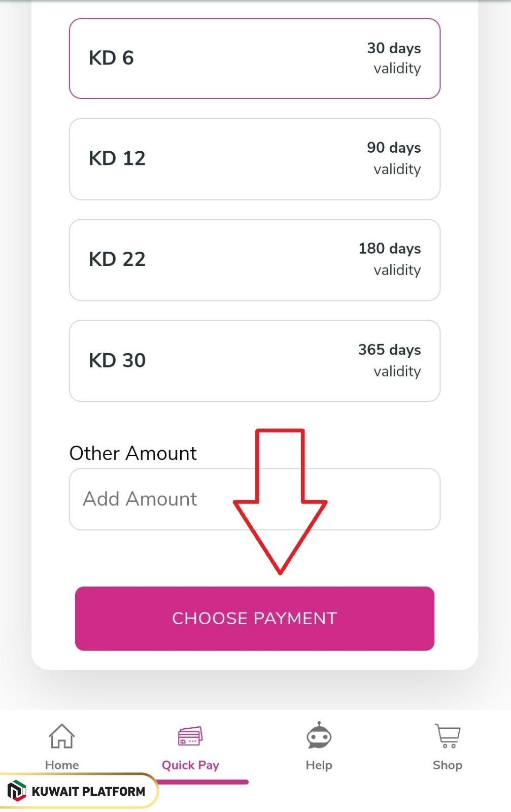
Task: Click the Add Amount input field
Action: pyautogui.click(x=152, y=499)
